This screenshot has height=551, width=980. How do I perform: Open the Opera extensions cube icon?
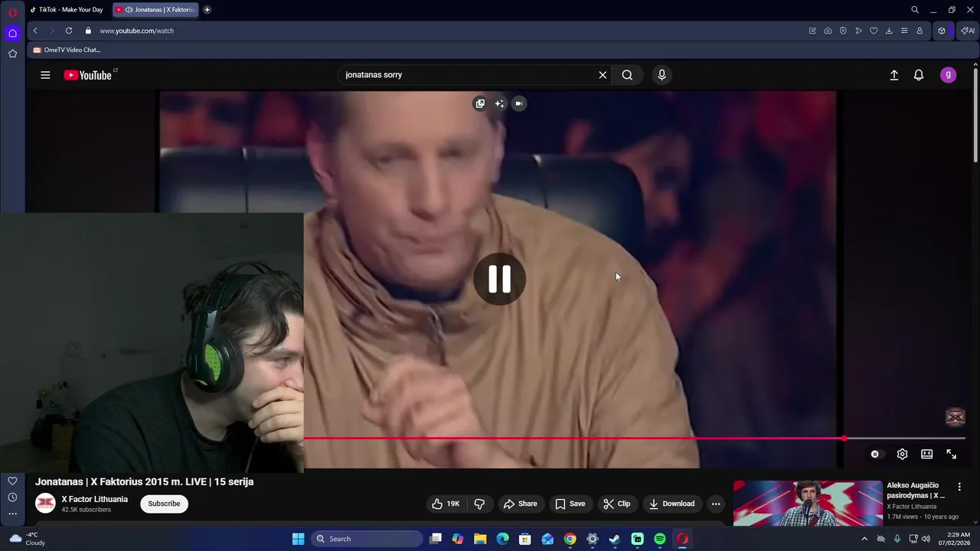[942, 31]
